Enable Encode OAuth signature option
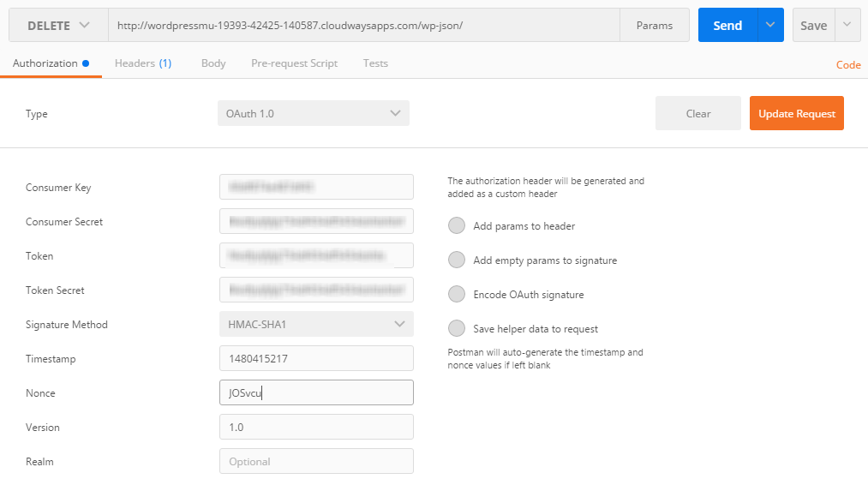 tap(457, 295)
